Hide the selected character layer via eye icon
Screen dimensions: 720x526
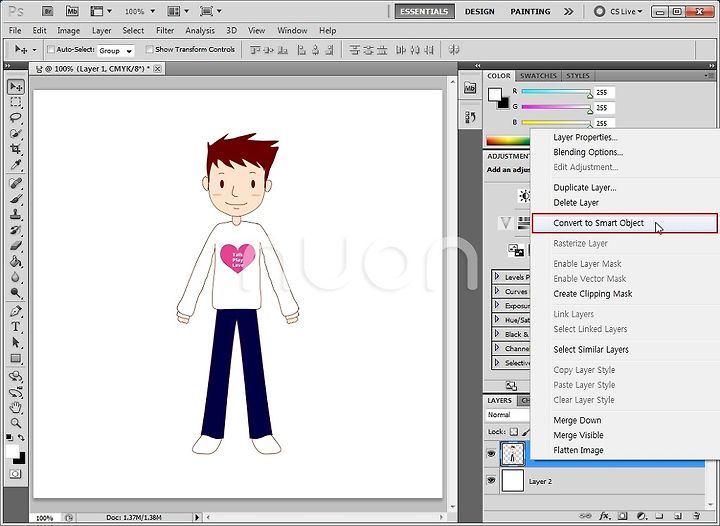point(491,454)
